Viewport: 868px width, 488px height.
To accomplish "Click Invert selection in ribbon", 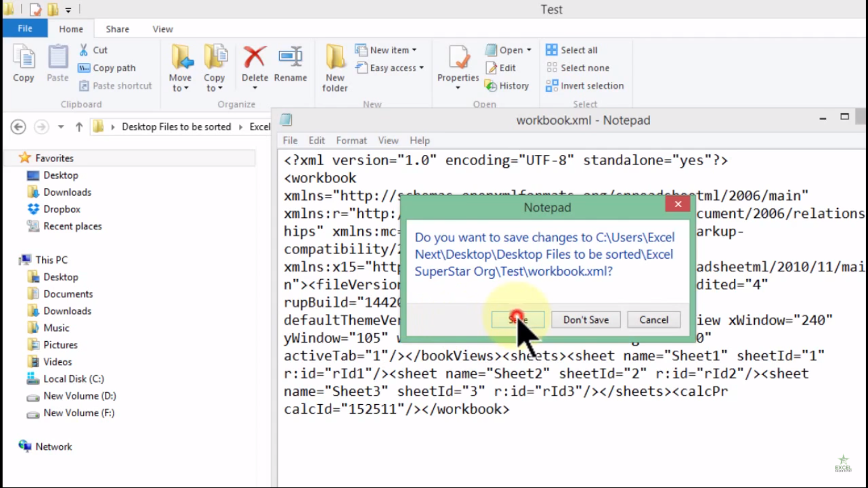I will pyautogui.click(x=585, y=86).
